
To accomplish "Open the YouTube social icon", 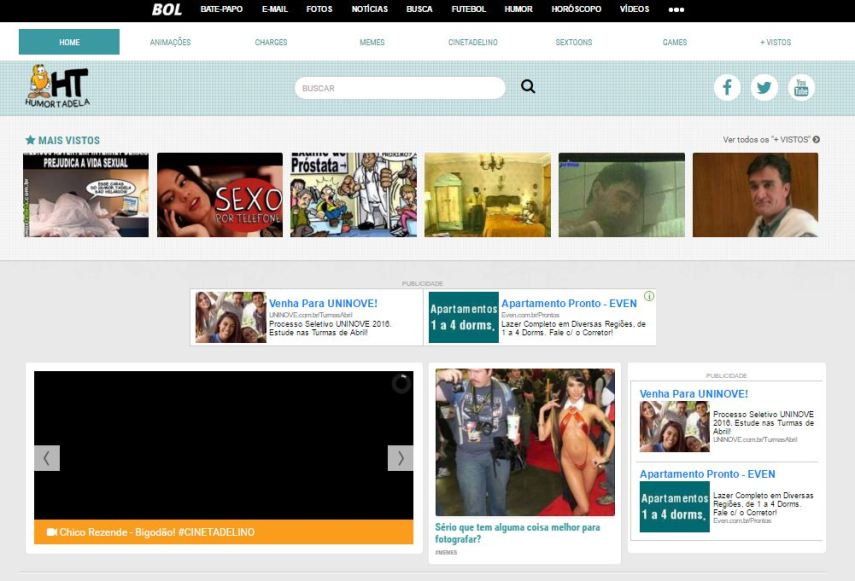I will coord(801,88).
